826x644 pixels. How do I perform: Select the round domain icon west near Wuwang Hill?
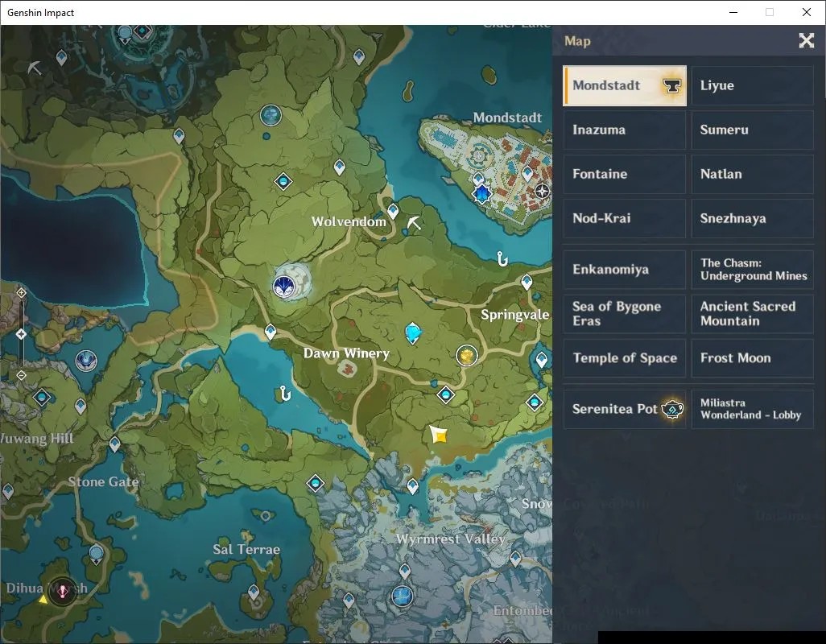point(86,361)
